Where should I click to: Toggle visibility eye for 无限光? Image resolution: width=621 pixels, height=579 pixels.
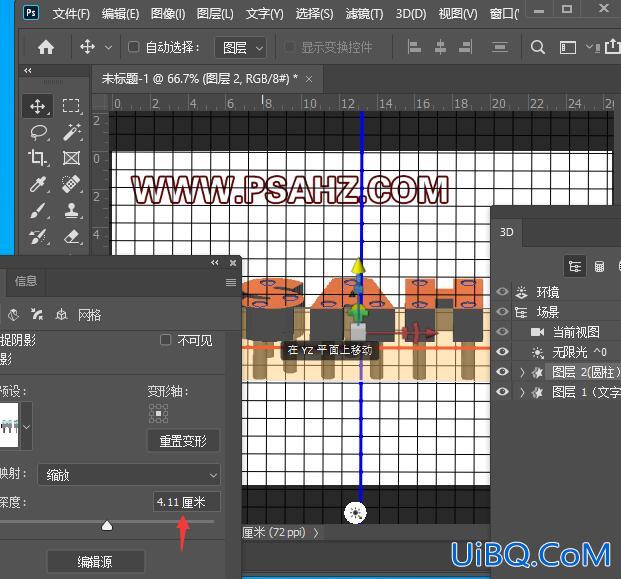[x=502, y=351]
